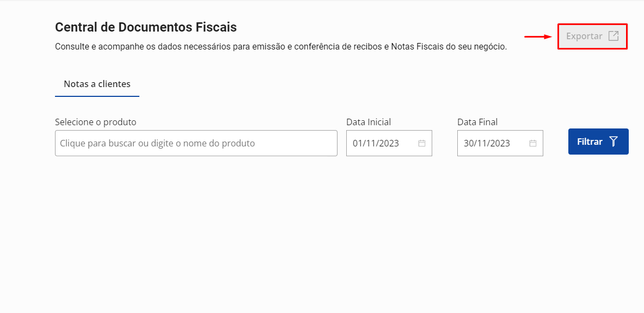Image resolution: width=644 pixels, height=313 pixels.
Task: Click the Data Inicial field label
Action: pos(369,122)
